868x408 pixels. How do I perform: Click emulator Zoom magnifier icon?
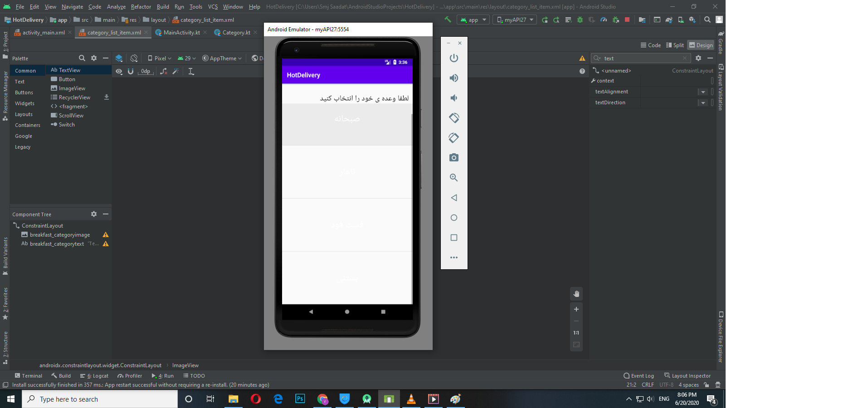click(x=454, y=178)
